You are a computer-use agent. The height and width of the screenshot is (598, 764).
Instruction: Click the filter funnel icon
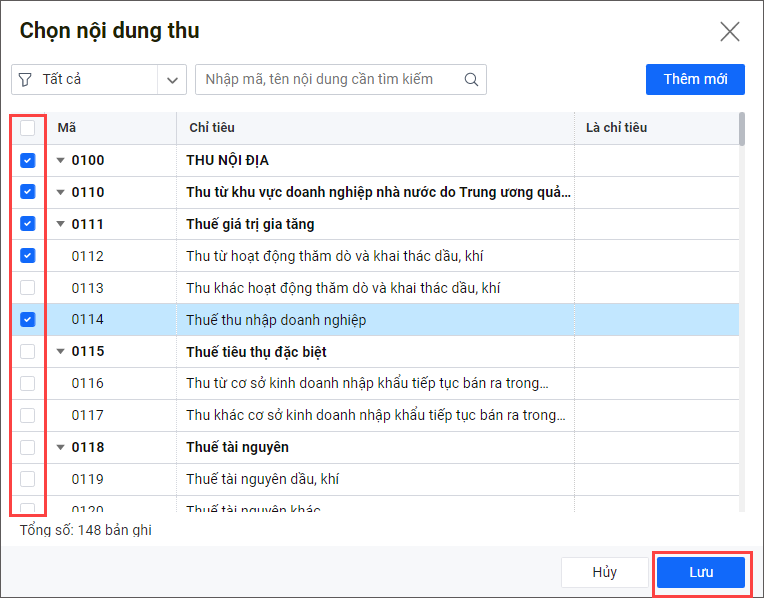[x=25, y=79]
